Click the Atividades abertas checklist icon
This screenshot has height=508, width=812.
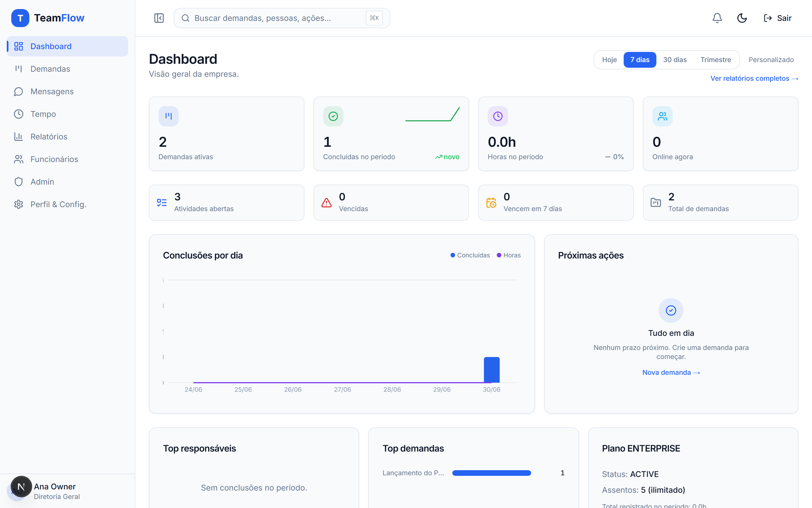coord(162,203)
